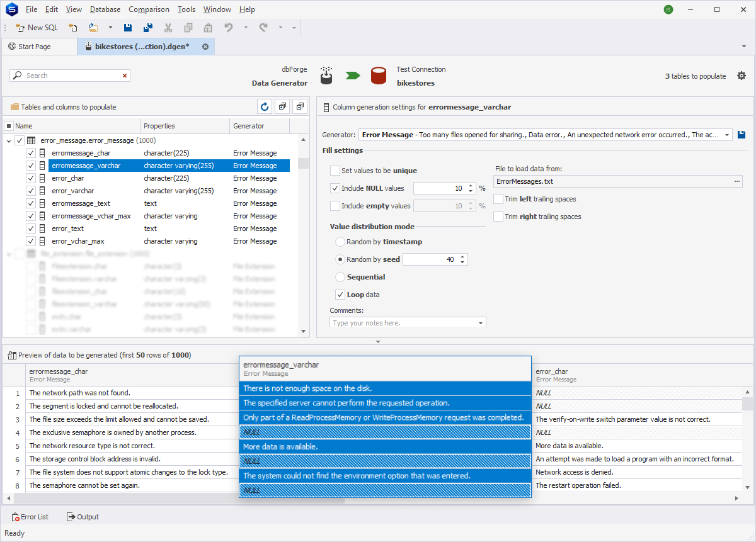Click the dbForge Studio logo icon
The width and height of the screenshot is (756, 542).
click(11, 9)
